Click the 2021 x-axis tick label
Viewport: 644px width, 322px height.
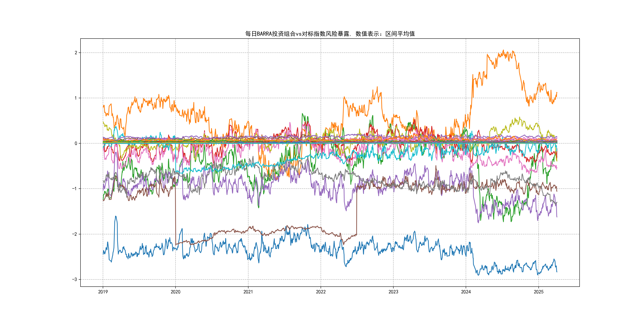[x=248, y=292]
